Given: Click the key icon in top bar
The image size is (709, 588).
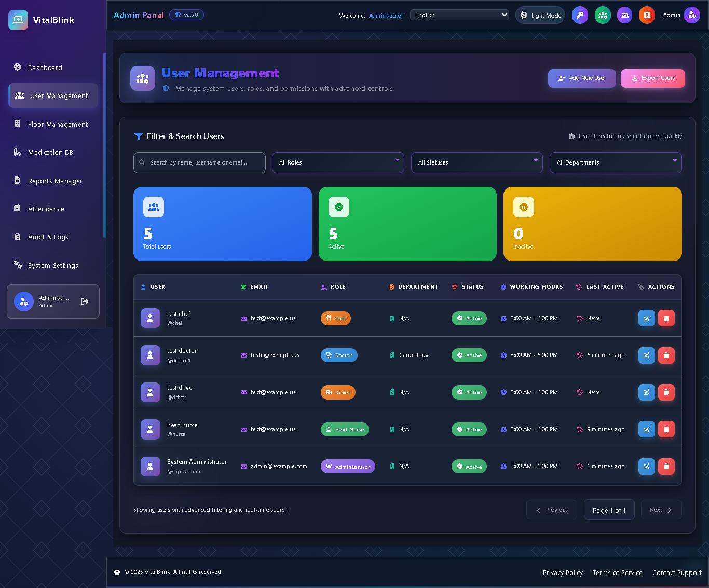Looking at the screenshot, I should click(580, 15).
